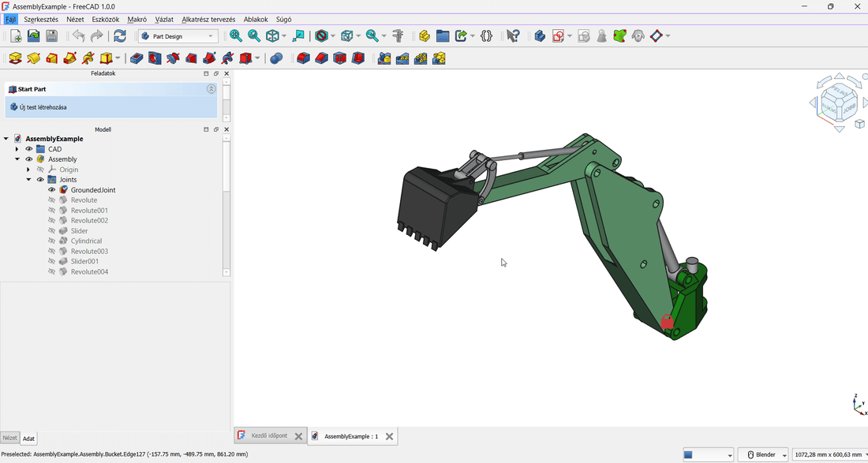868x463 pixels.
Task: Select the Cylindrical joint in tree
Action: click(86, 241)
